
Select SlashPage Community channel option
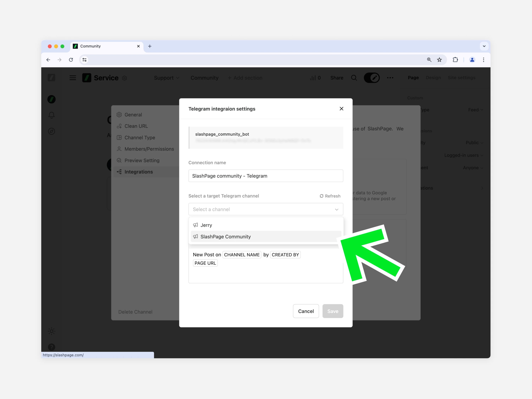pyautogui.click(x=266, y=236)
